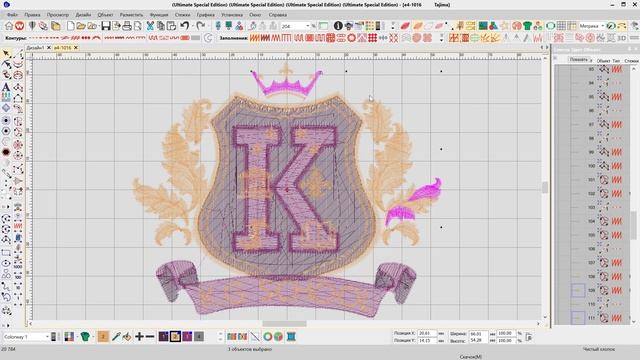Select the Select Object arrow tool

[6, 53]
